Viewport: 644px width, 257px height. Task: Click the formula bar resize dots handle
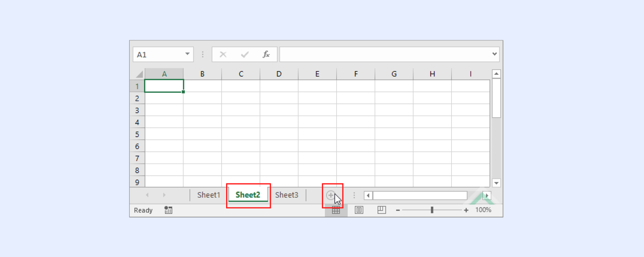pyautogui.click(x=203, y=55)
